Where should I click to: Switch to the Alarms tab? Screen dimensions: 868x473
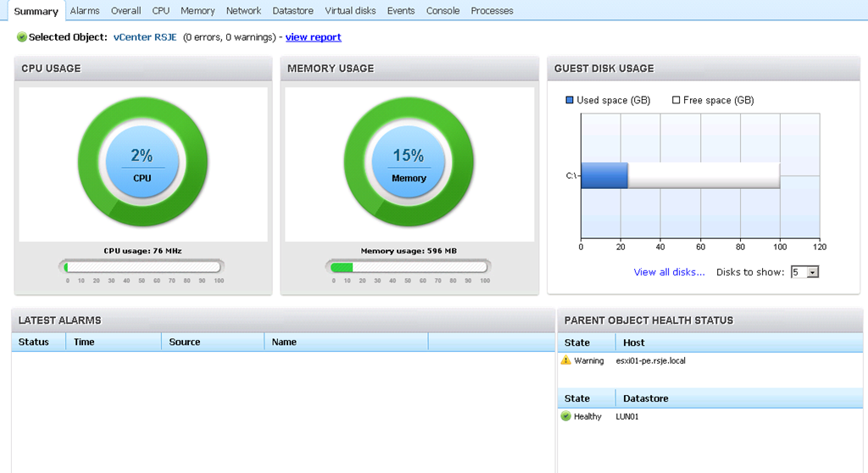[85, 11]
